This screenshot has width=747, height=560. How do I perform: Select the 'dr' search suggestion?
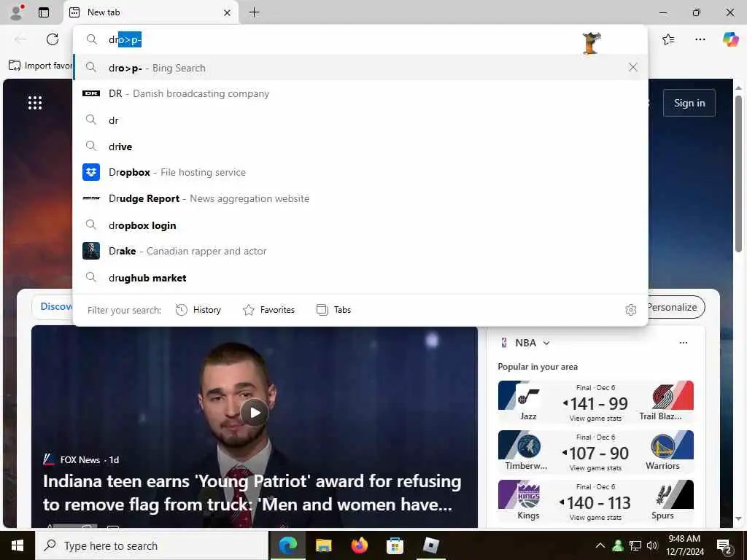pos(360,120)
